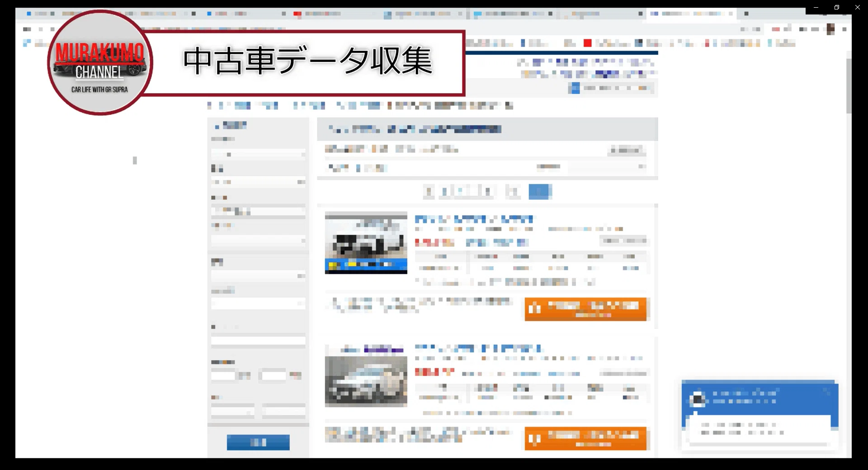Open the browser's main menu icon
The image size is (868, 470).
click(844, 29)
